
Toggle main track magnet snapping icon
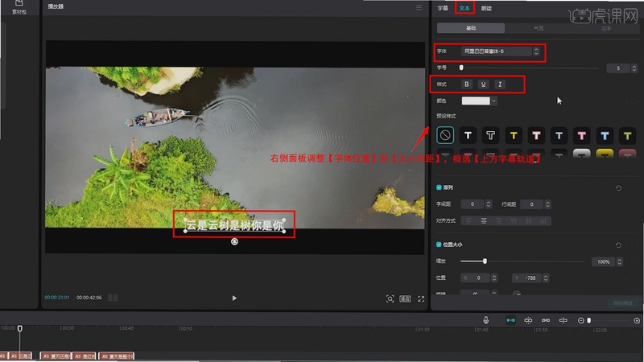tap(510, 320)
